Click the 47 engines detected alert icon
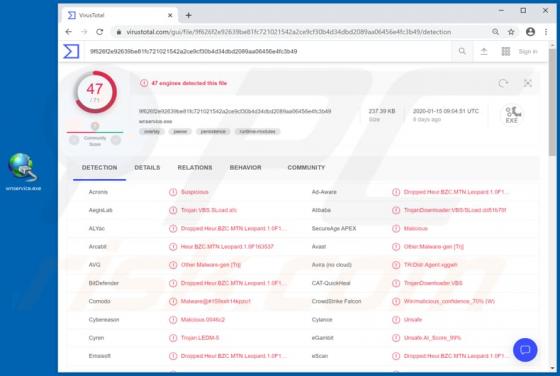The width and height of the screenshot is (560, 376). click(x=144, y=83)
